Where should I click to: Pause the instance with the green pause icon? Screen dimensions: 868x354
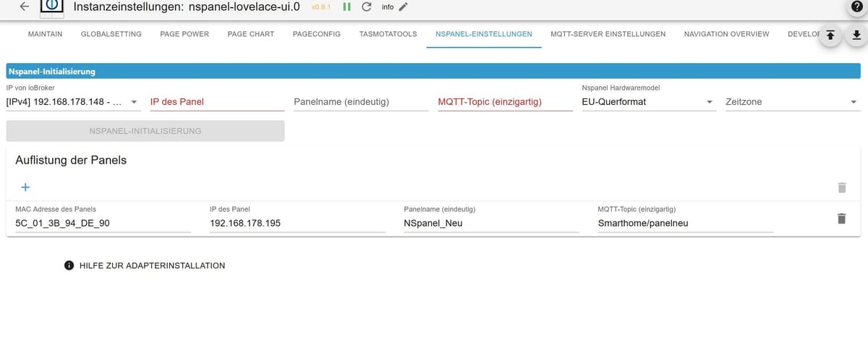coord(347,7)
